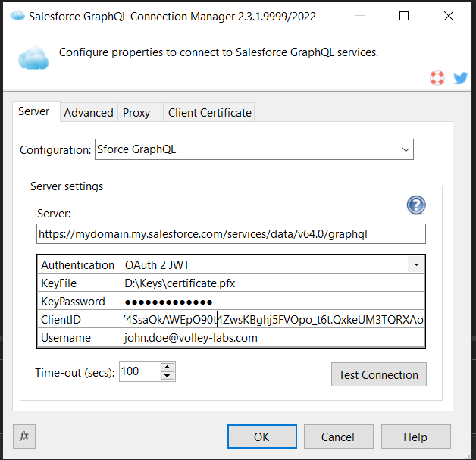Screen dimensions: 476x460
Task: Select the Client Certificate tab
Action: coord(209,112)
